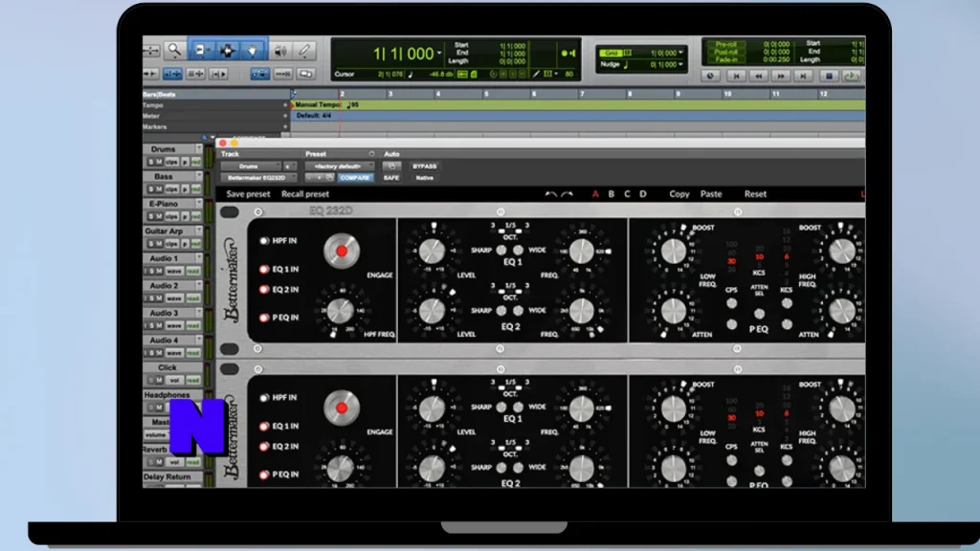980x551 pixels.
Task: Click the stop transport button
Action: tap(829, 77)
